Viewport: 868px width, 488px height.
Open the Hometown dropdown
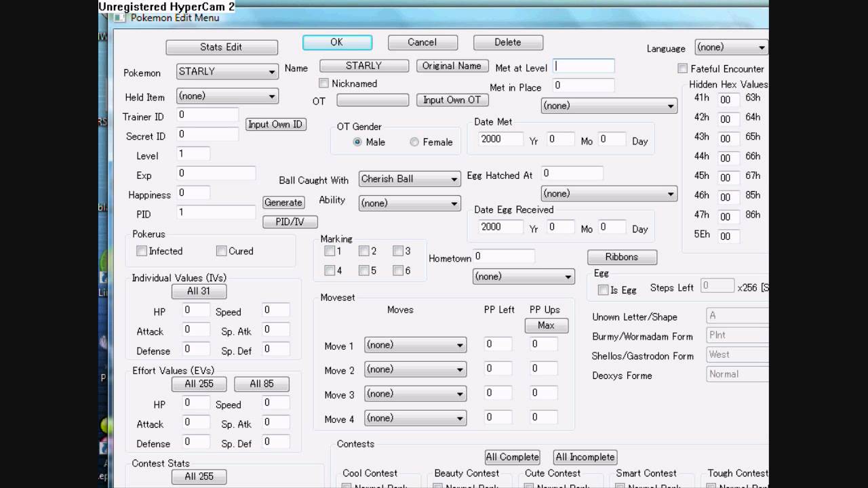click(524, 277)
